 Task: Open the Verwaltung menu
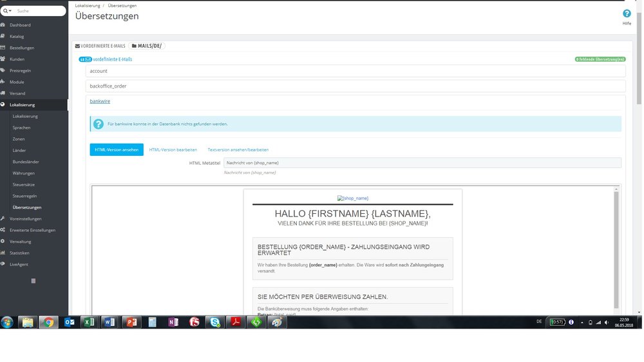[x=20, y=242]
